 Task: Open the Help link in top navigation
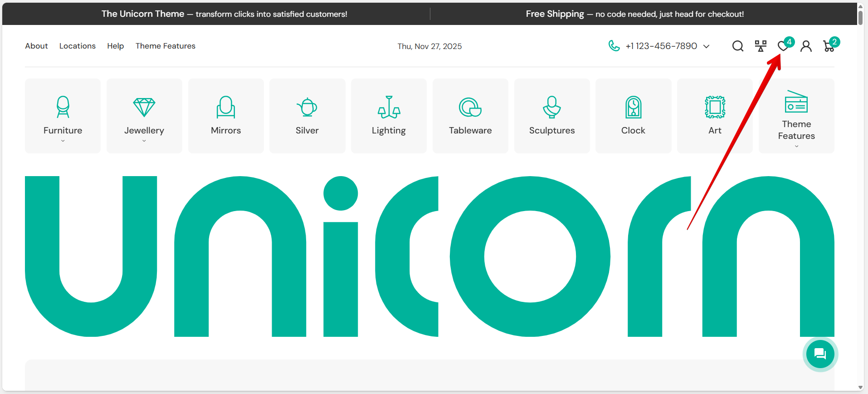tap(115, 46)
